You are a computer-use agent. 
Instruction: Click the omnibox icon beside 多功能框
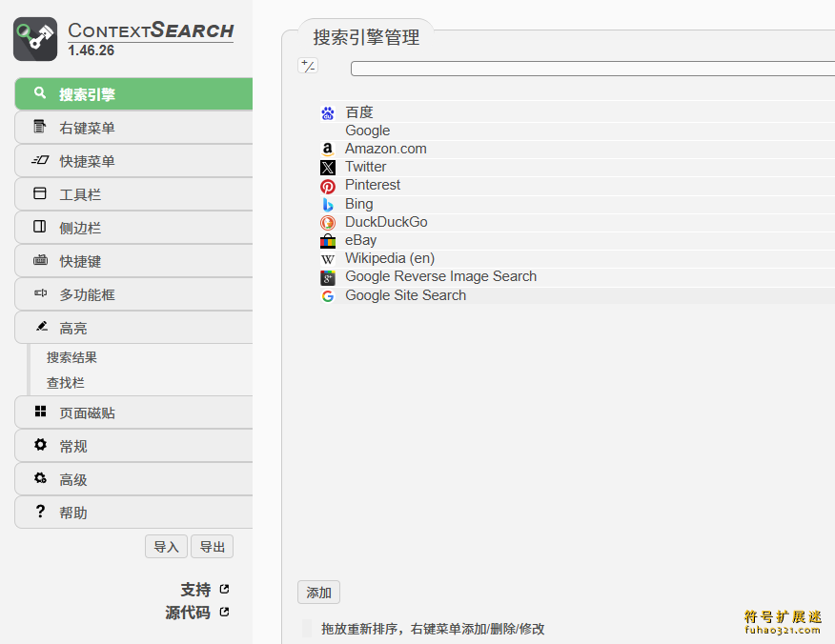[40, 292]
